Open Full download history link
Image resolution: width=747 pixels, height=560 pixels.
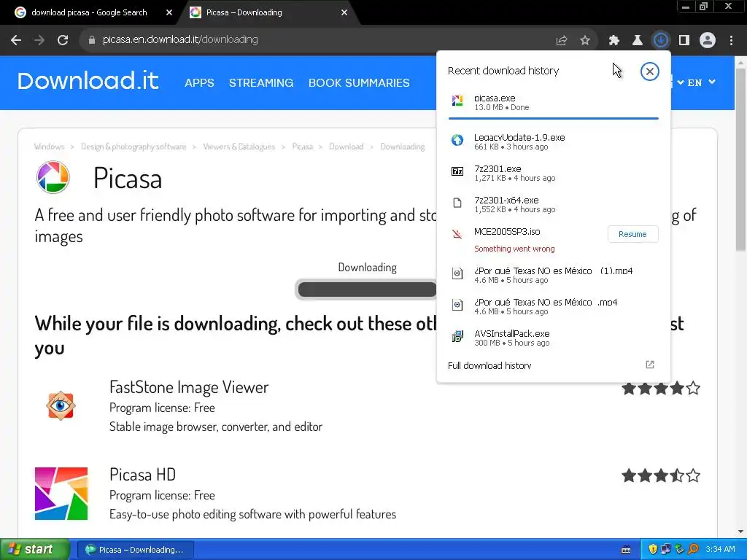(489, 366)
